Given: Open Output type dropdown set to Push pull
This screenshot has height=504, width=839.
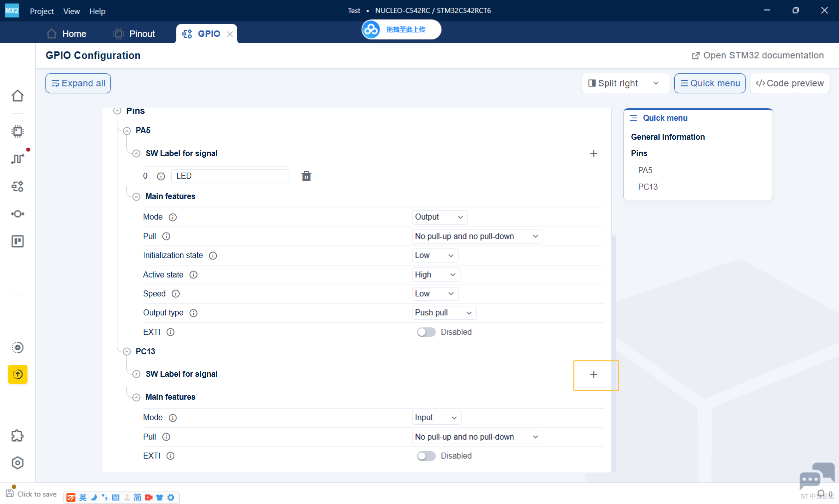Looking at the screenshot, I should click(444, 313).
